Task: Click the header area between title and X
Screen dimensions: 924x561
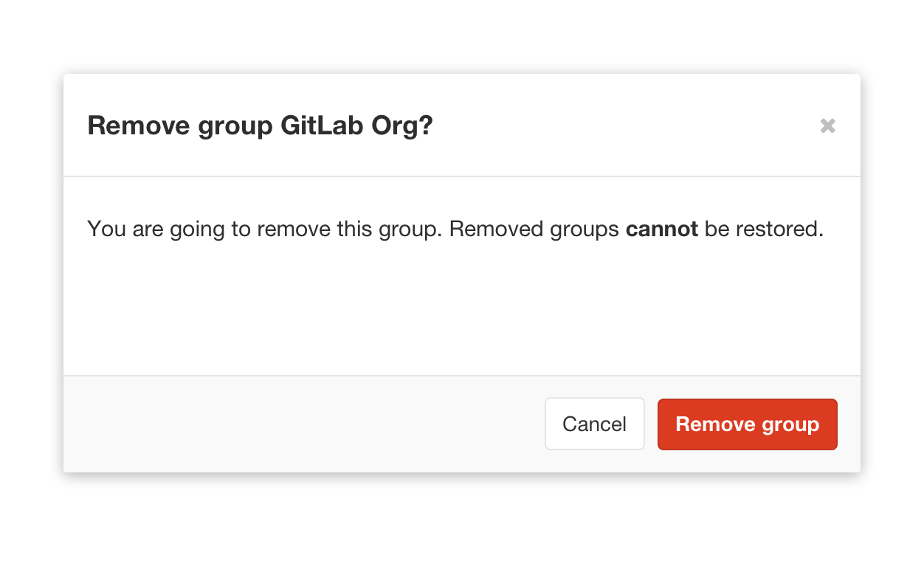Action: pos(627,126)
